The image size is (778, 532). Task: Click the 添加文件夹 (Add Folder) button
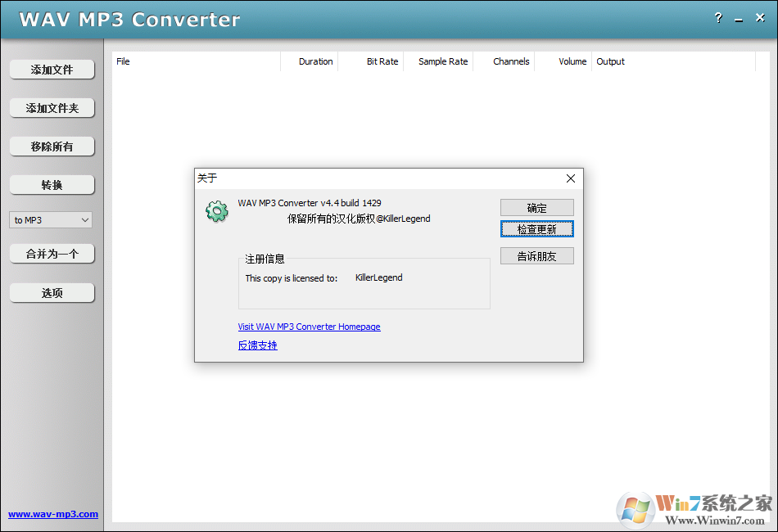point(52,108)
